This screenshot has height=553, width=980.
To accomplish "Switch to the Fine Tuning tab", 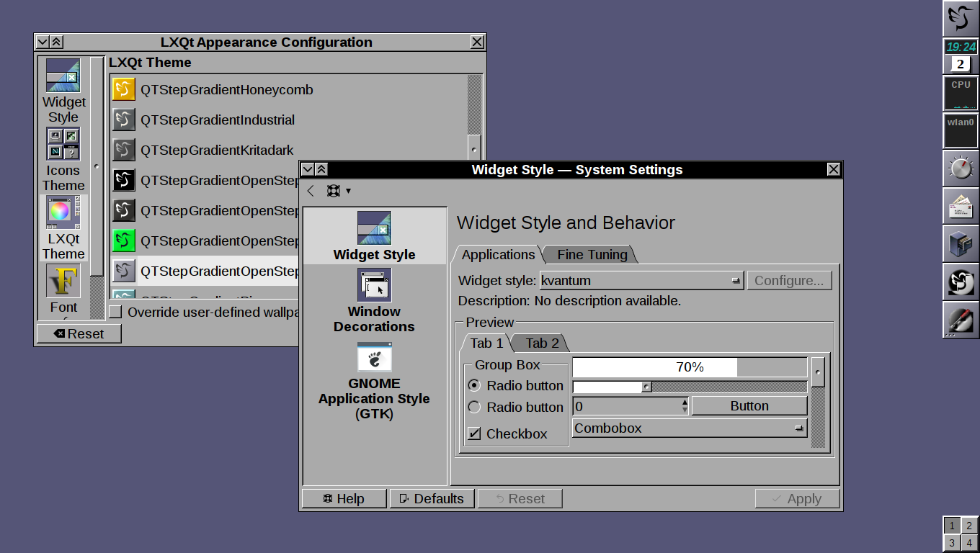I will coord(592,254).
